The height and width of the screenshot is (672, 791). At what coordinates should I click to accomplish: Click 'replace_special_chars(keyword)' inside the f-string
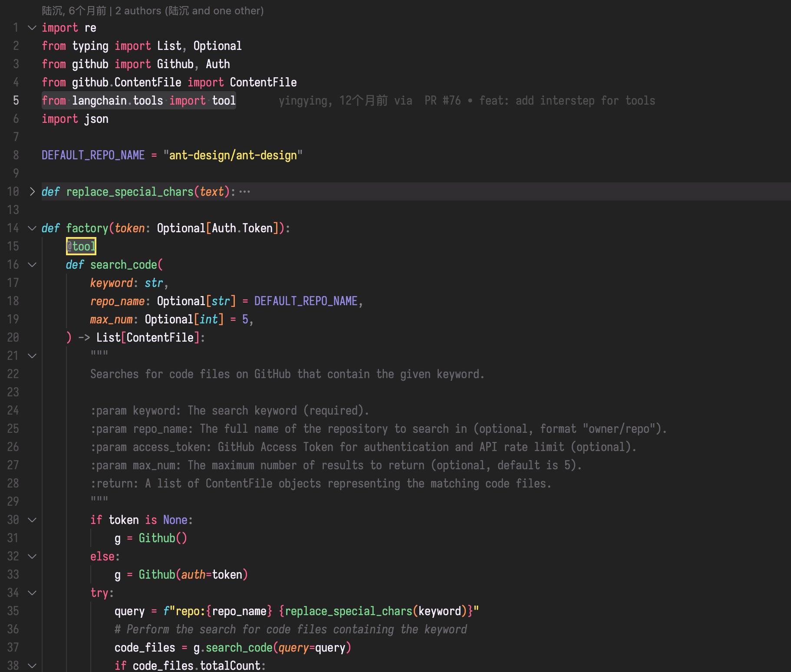point(376,611)
